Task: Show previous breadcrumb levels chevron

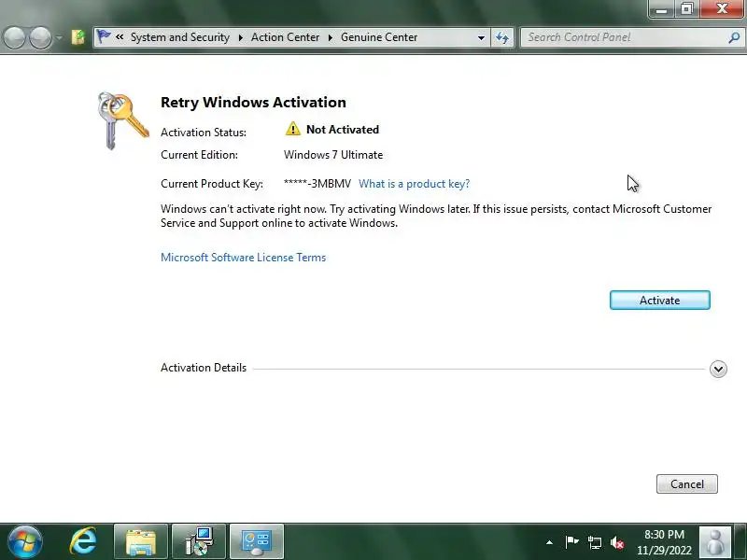Action: [120, 36]
